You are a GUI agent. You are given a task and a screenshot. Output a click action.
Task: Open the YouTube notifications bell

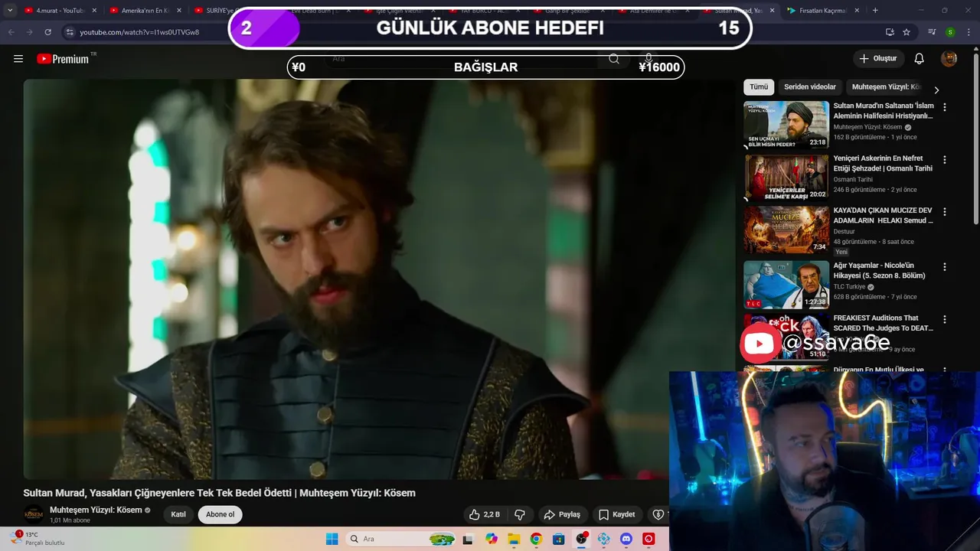click(920, 59)
